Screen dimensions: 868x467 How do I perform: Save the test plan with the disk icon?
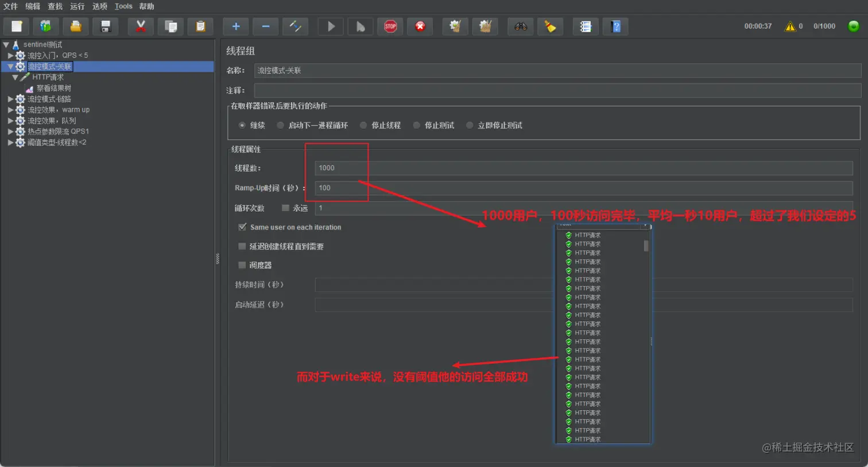pos(106,26)
